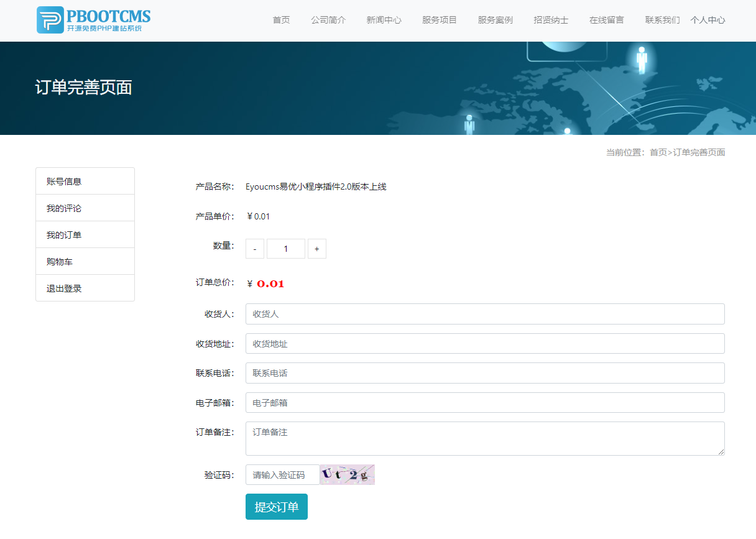Screen dimensions: 756x539
Task: Click 退出登录 to log out
Action: click(85, 288)
